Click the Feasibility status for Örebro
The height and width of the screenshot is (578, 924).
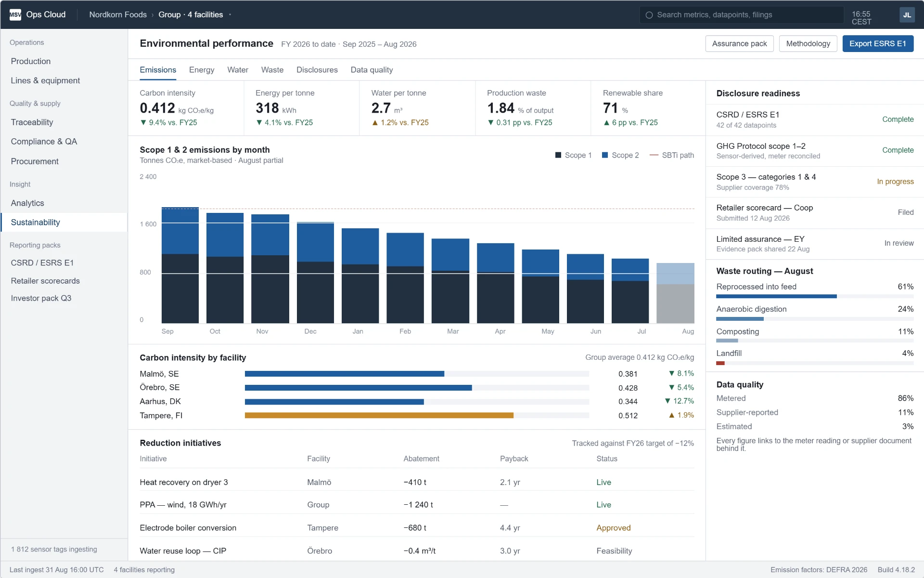[614, 551]
